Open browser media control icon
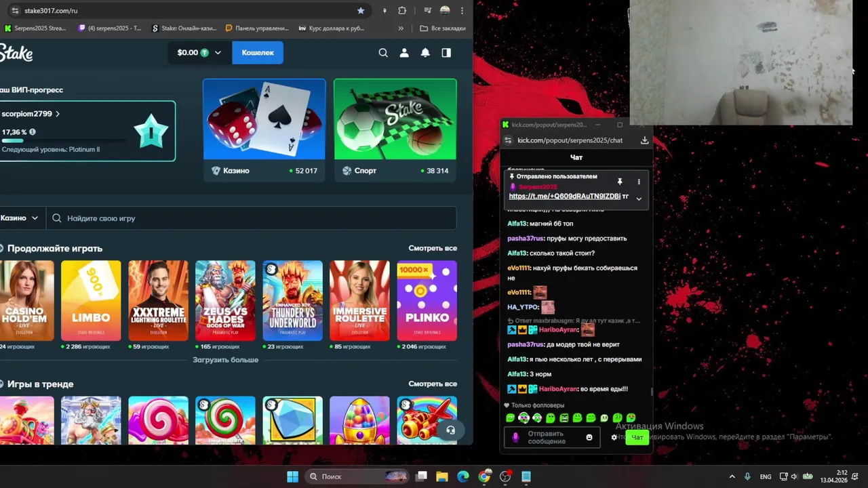The image size is (868, 488). coord(427,11)
